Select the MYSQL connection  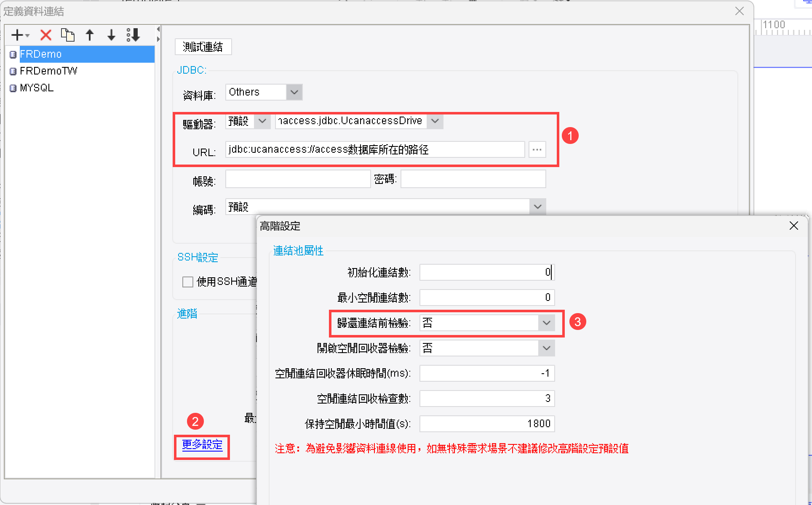[x=37, y=88]
